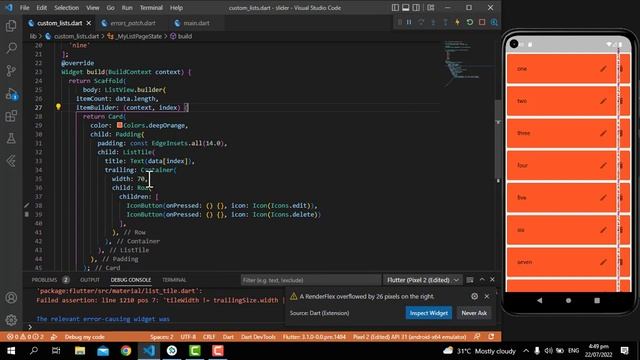The image size is (640, 360).
Task: Open the Search view in activity bar
Action: coord(11,48)
